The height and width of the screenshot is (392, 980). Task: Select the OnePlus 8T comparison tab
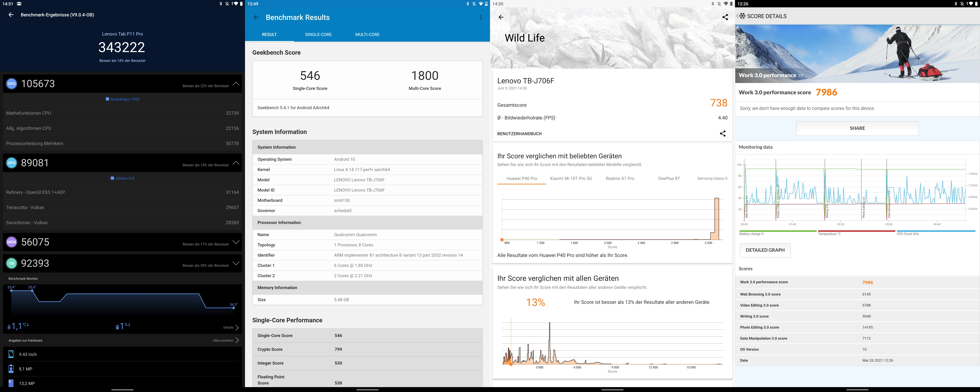[x=669, y=179]
